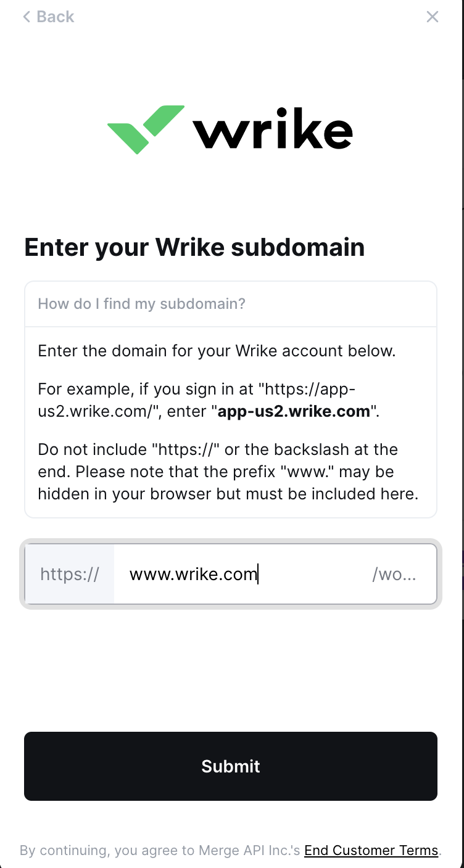Click the 'Do not include https://' note paragraph
Screen dimensions: 464x868
point(228,472)
